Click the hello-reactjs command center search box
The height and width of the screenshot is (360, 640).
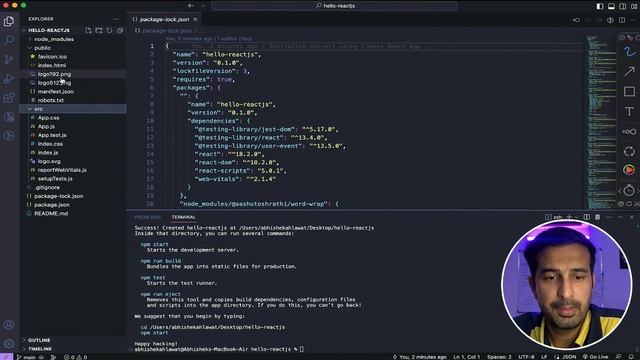pyautogui.click(x=334, y=6)
